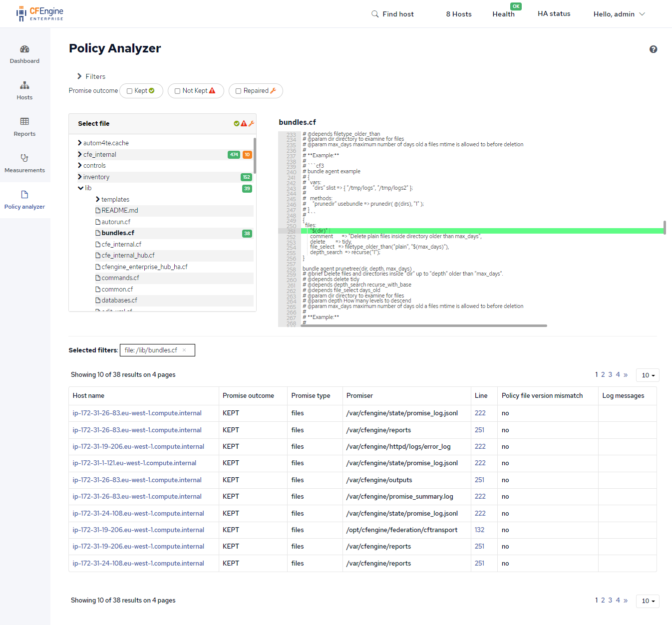Go to results page 2 at top

coord(603,375)
